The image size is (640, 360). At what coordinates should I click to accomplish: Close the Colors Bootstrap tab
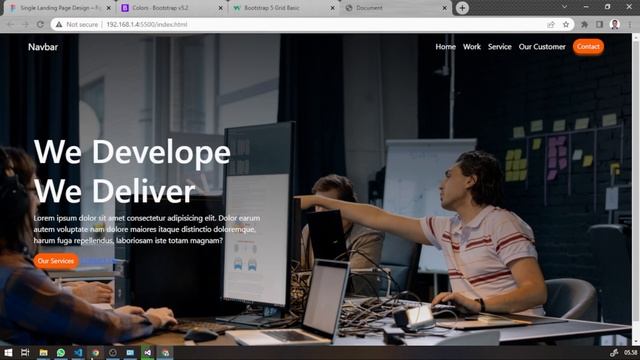(220, 8)
